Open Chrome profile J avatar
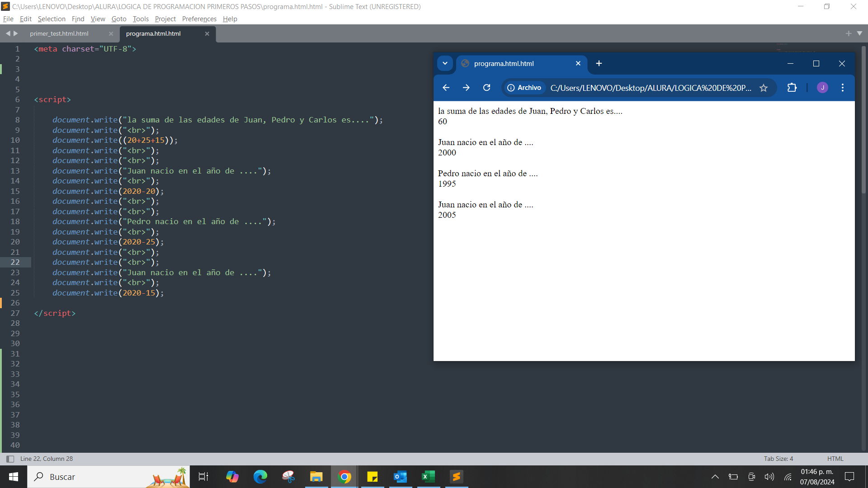Viewport: 868px width, 488px height. click(x=822, y=88)
